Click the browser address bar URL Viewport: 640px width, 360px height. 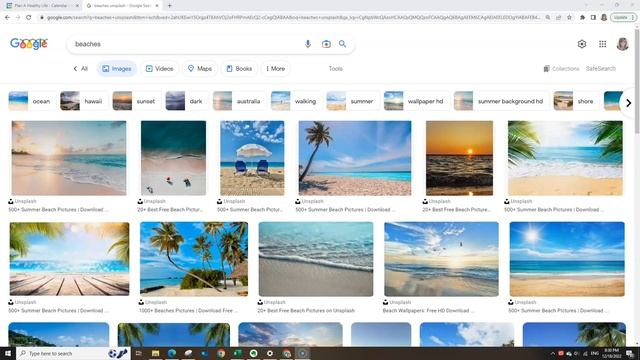coord(292,18)
